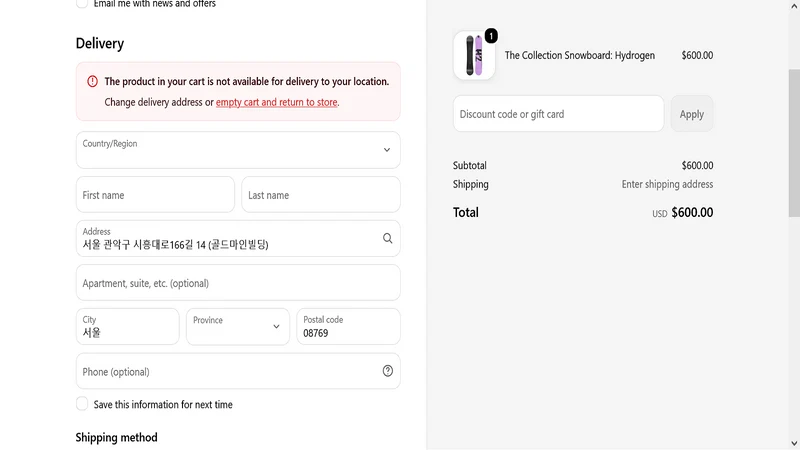The image size is (800, 450).
Task: Click the phone field help question icon
Action: click(387, 371)
